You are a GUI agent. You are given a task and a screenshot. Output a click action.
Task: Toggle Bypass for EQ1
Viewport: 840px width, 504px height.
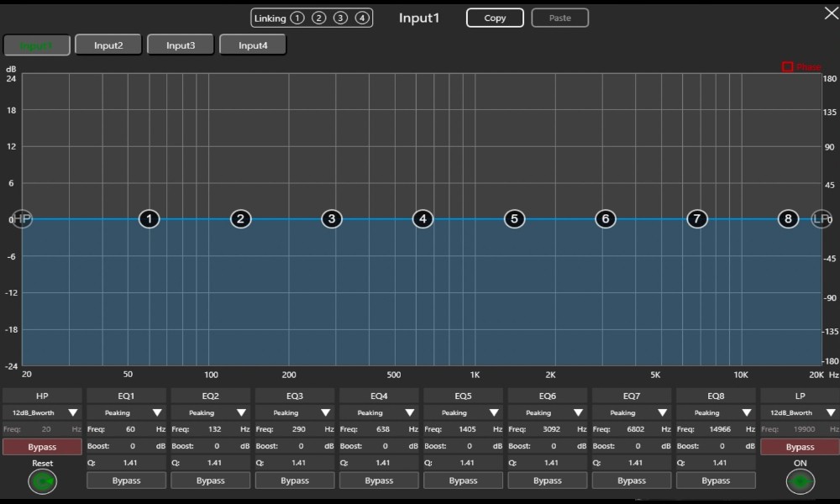coord(127,480)
